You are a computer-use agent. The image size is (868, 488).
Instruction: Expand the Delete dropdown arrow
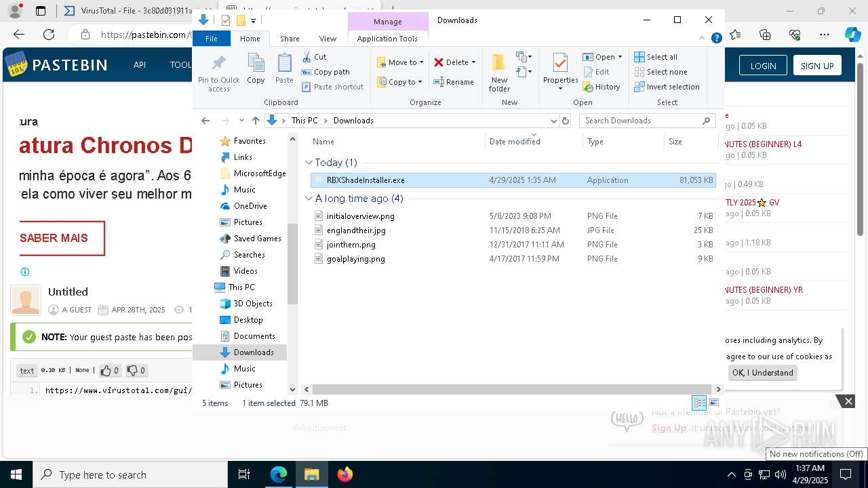tap(473, 62)
